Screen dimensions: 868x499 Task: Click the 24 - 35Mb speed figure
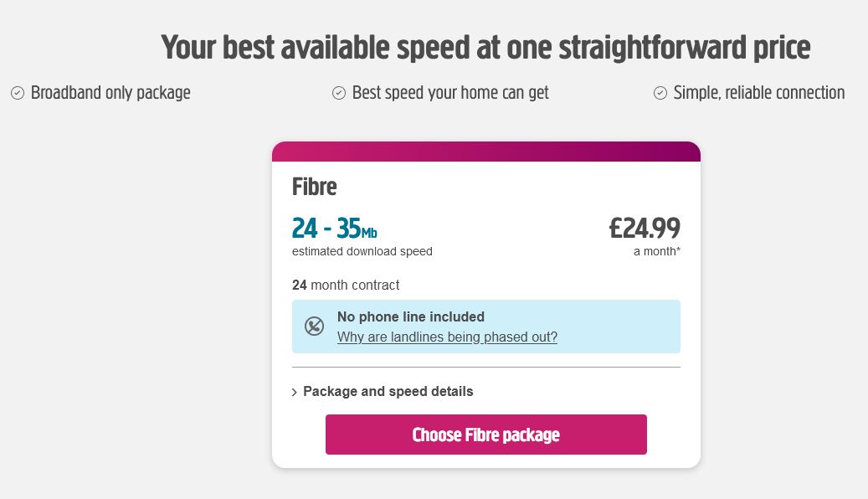[334, 227]
